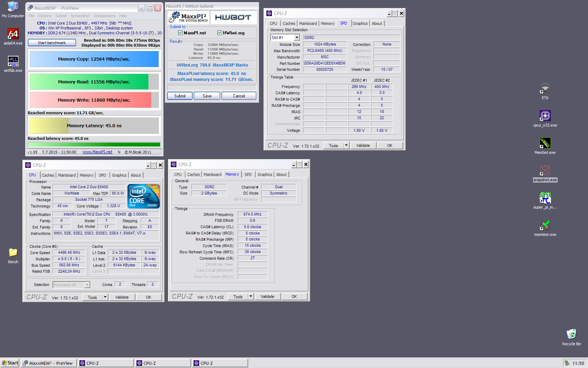Open the Processor #1 selection dropdown
The image size is (588, 368).
pyautogui.click(x=87, y=285)
